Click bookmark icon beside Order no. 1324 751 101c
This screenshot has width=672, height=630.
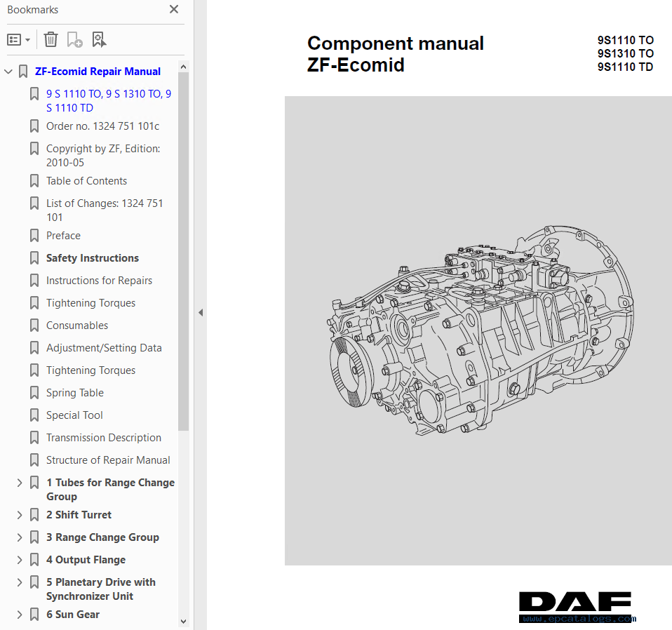pos(34,126)
